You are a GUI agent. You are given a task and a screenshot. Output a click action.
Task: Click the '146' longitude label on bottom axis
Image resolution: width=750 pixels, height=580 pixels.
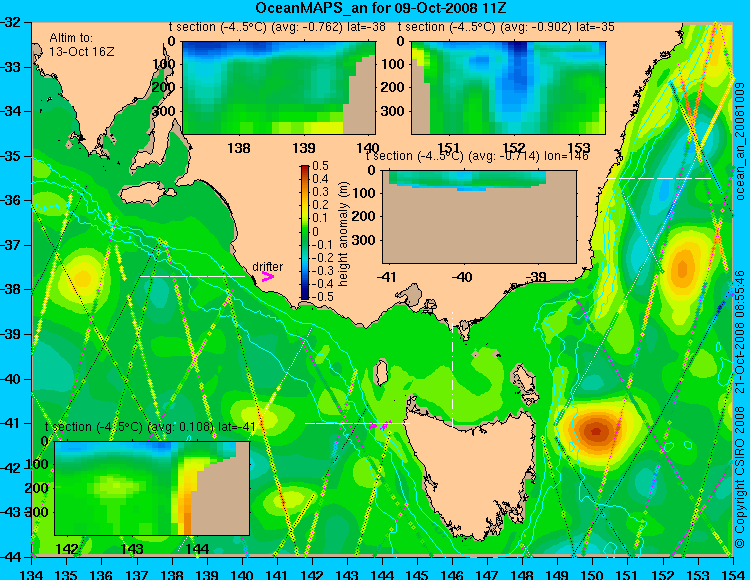pos(452,574)
